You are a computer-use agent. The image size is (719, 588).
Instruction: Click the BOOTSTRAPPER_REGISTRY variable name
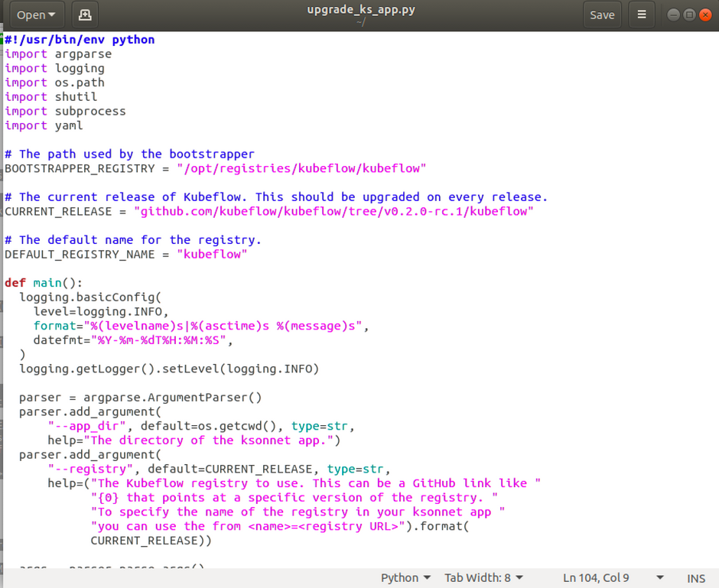[x=80, y=169]
